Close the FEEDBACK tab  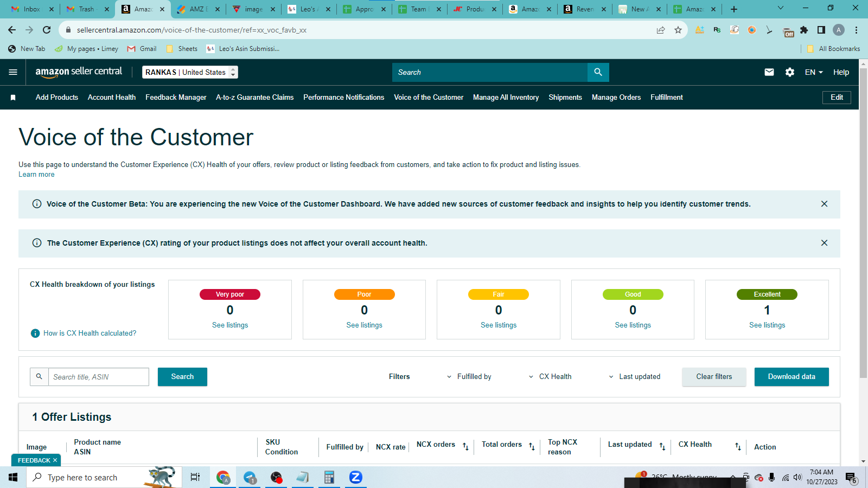click(55, 460)
